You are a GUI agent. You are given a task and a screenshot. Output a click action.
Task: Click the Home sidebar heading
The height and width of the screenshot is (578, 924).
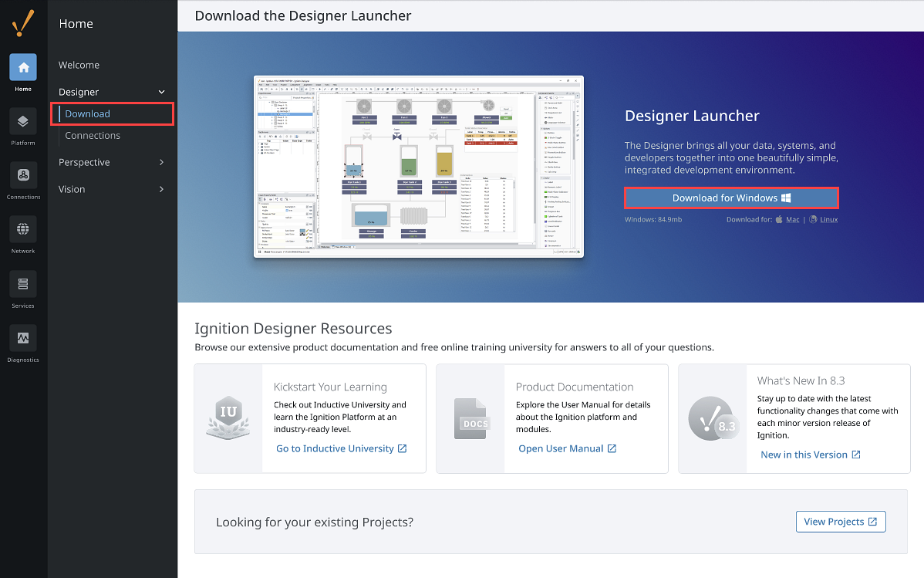pos(76,24)
